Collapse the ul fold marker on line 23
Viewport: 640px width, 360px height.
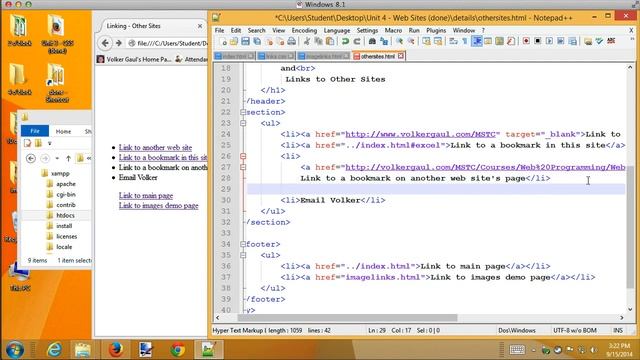(243, 123)
